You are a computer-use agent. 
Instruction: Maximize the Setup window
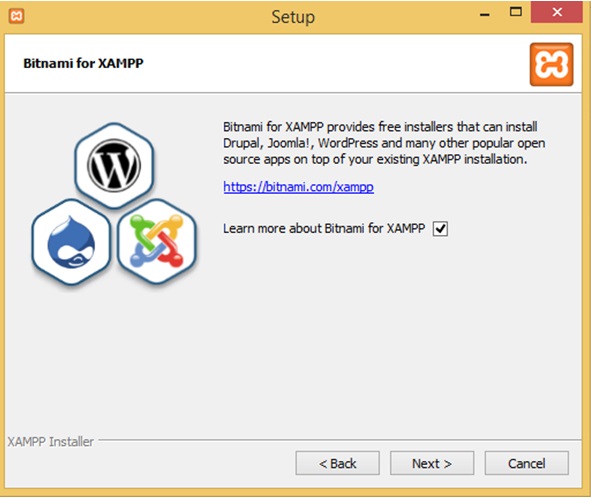[516, 12]
